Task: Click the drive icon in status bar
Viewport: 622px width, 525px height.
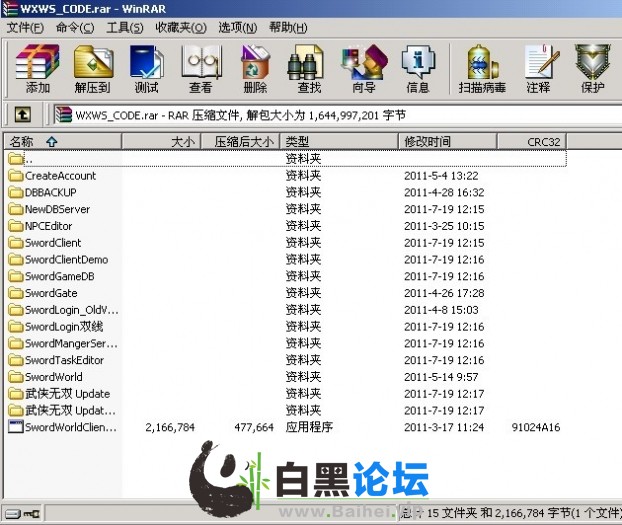Action: tap(13, 514)
